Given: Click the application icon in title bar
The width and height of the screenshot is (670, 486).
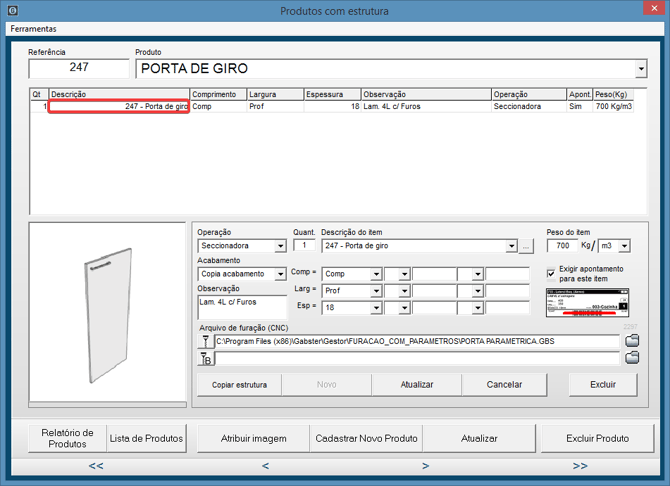Looking at the screenshot, I should tap(12, 11).
